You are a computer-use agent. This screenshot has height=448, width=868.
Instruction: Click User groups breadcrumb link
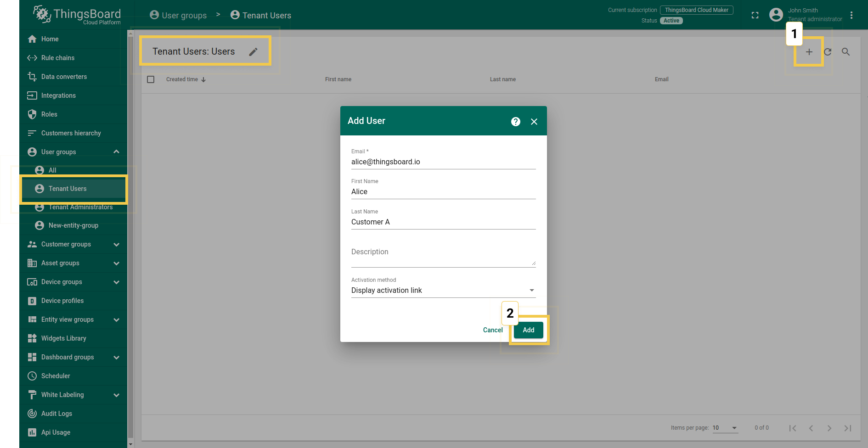tap(178, 15)
